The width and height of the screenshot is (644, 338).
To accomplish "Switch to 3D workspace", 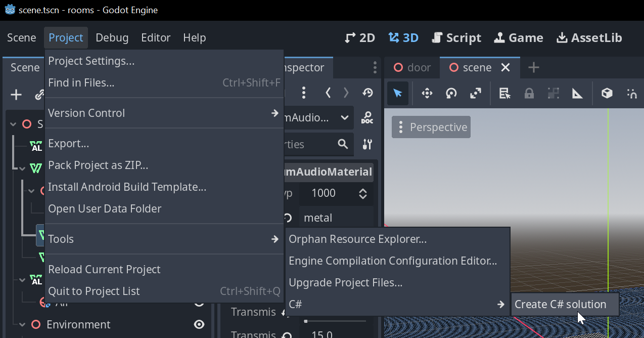I will pyautogui.click(x=403, y=38).
